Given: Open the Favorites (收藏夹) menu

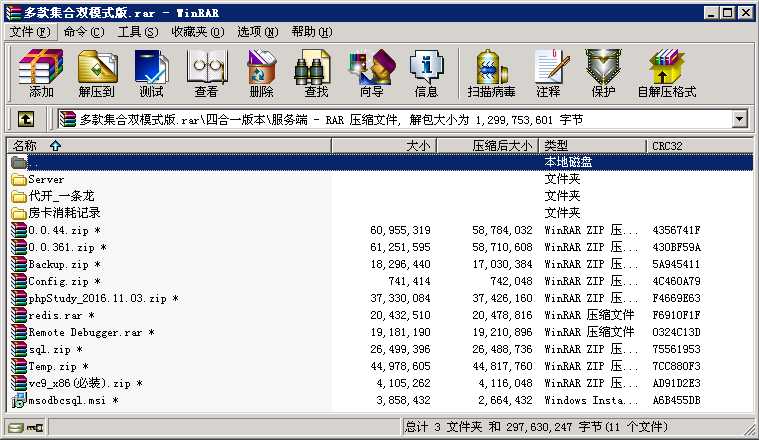Looking at the screenshot, I should tap(197, 32).
